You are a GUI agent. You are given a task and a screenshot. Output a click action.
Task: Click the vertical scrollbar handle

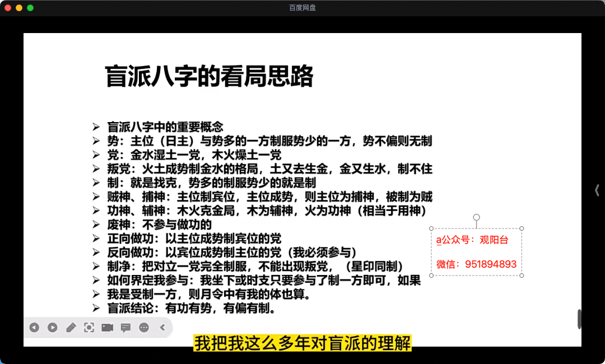point(579,319)
